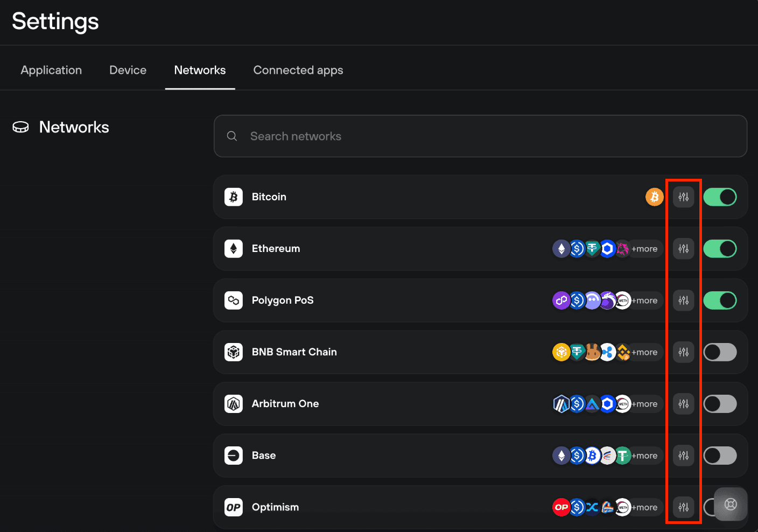The height and width of the screenshot is (532, 758).
Task: Open advanced settings for Polygon PoS
Action: pyautogui.click(x=684, y=300)
